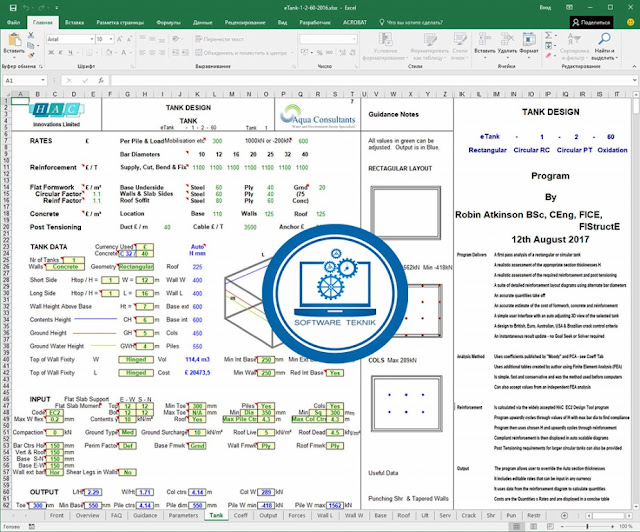Click the Oxidation link
Viewport: 640px width, 532px height.
coord(612,150)
